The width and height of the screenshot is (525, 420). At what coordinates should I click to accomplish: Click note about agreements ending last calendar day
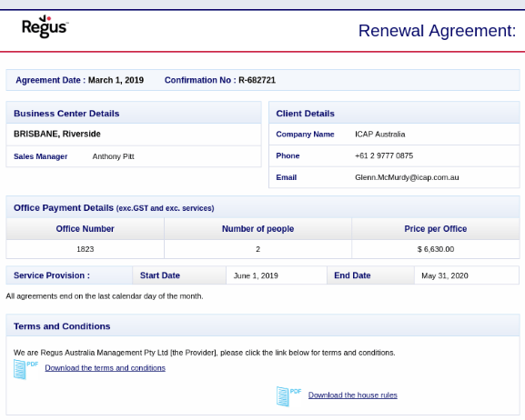(105, 296)
